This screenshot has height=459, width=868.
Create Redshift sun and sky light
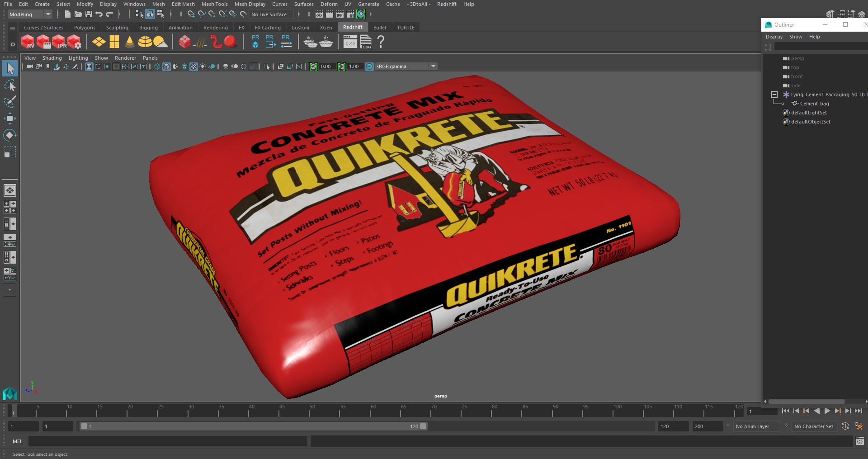[160, 42]
